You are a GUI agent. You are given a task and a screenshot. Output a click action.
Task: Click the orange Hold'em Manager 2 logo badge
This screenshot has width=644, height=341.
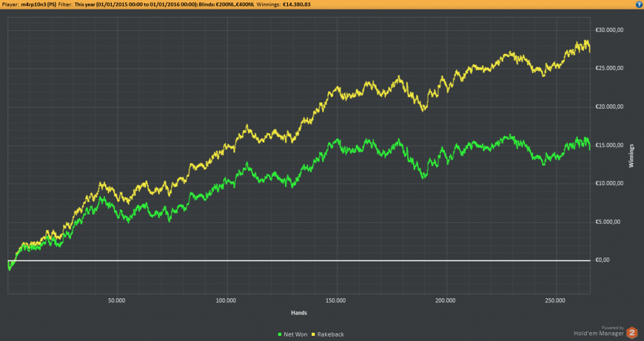click(x=631, y=333)
